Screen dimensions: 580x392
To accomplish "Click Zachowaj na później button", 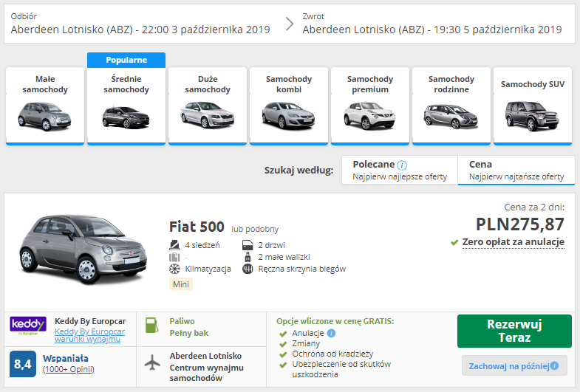I will [514, 365].
